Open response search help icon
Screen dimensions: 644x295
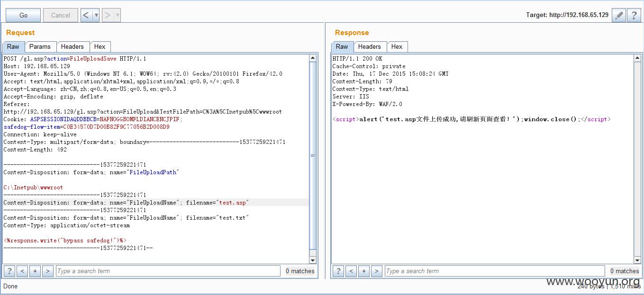pos(338,271)
